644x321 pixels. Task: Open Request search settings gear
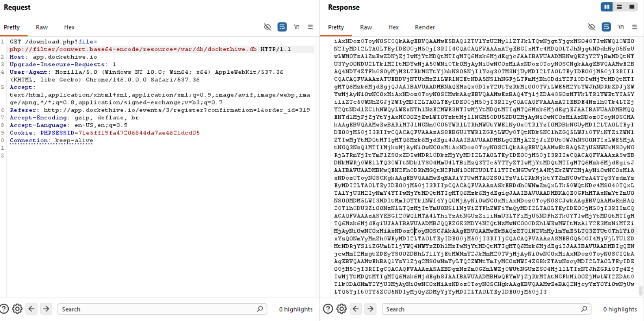[x=17, y=309]
